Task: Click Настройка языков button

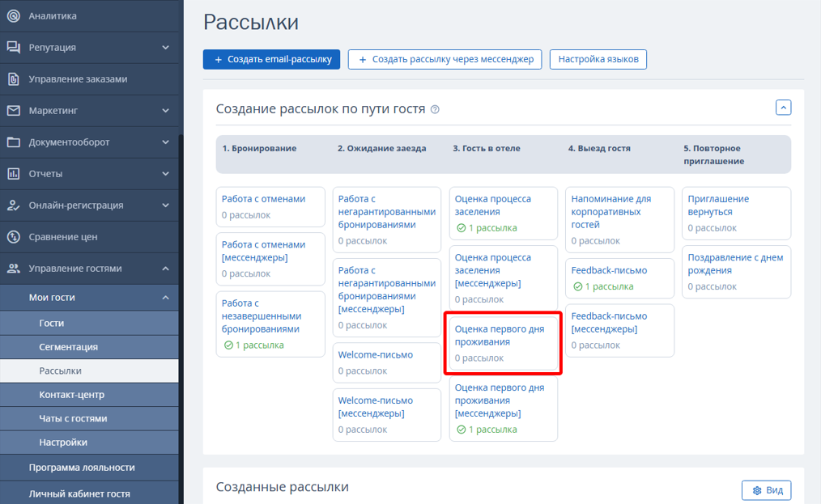Action: click(598, 59)
